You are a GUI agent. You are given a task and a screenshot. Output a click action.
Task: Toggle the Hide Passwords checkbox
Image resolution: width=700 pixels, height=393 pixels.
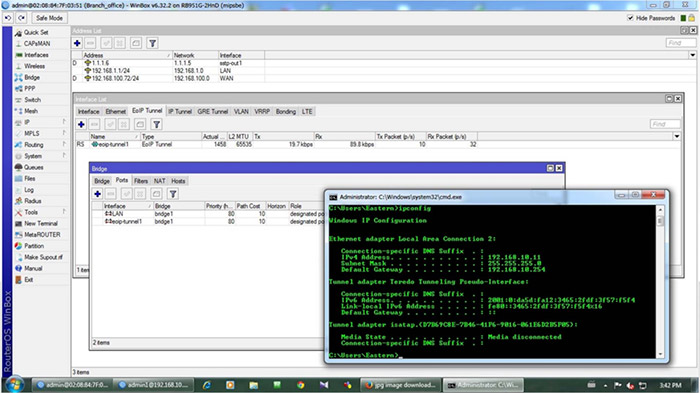[630, 18]
